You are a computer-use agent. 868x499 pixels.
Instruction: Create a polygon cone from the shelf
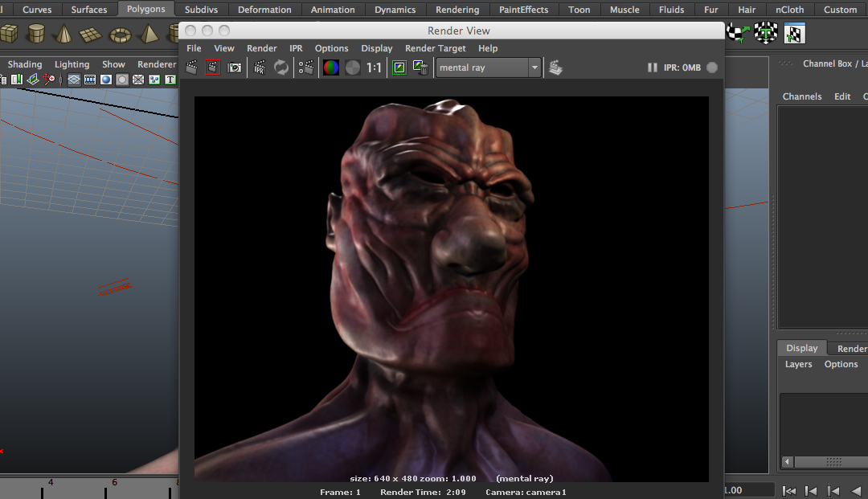click(63, 34)
